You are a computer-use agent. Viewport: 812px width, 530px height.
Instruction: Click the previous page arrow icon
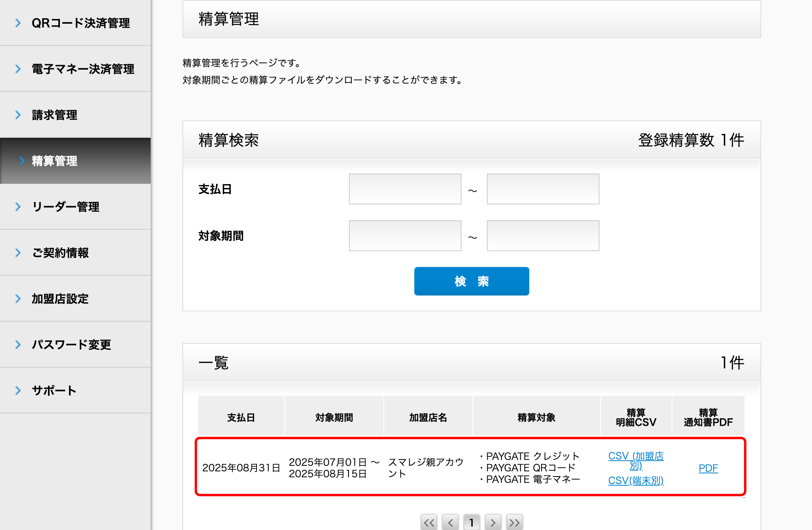pyautogui.click(x=450, y=522)
